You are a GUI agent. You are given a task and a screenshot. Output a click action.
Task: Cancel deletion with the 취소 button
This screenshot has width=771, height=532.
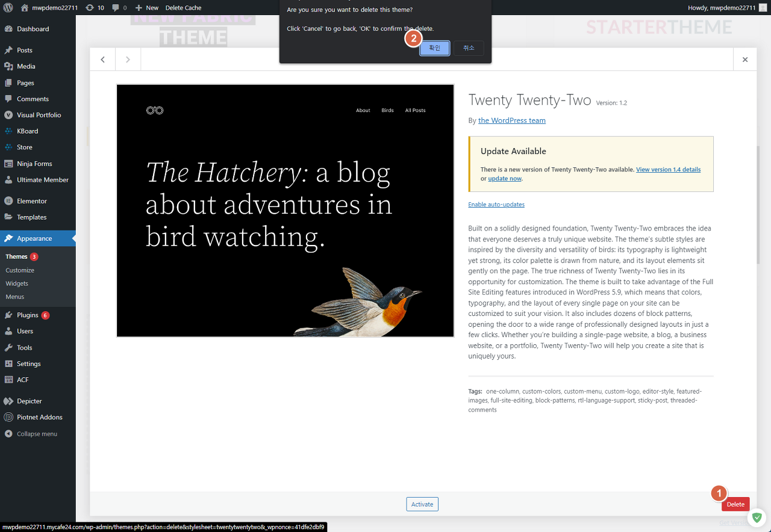(x=469, y=48)
